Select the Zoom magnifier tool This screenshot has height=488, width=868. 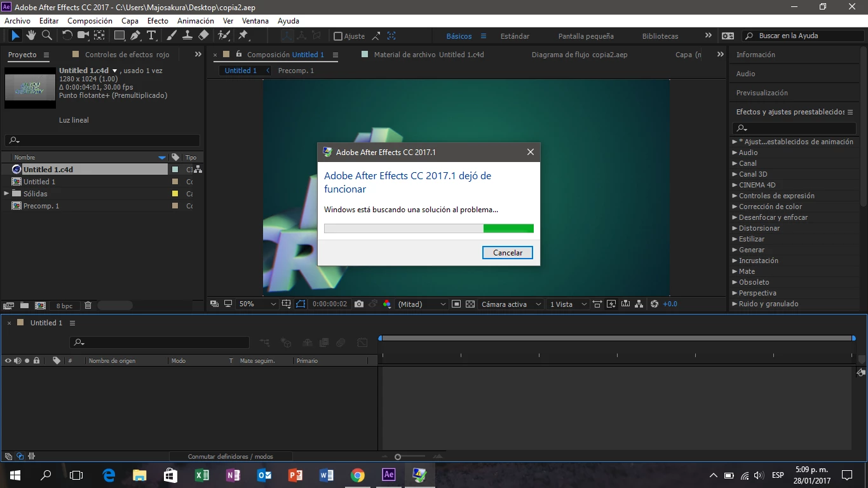click(47, 36)
